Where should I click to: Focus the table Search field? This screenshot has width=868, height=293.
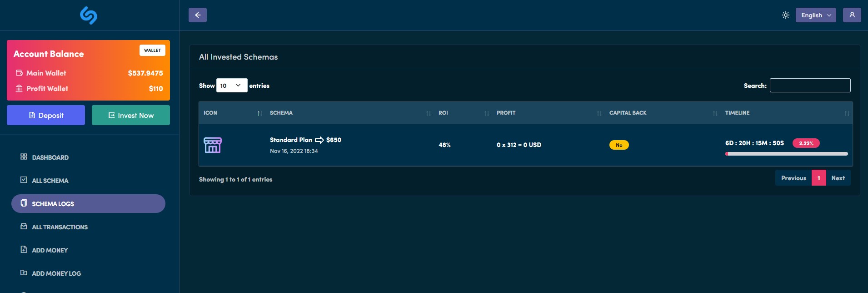(810, 85)
